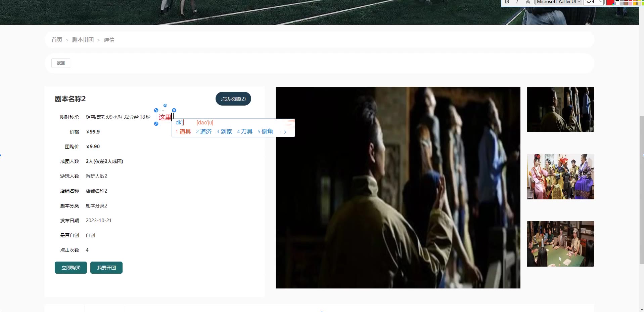Show next page of IME candidates

tap(285, 132)
